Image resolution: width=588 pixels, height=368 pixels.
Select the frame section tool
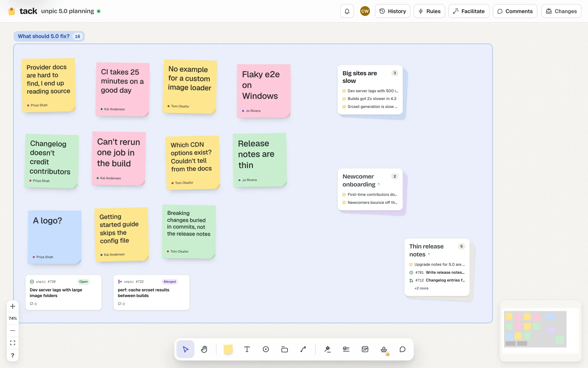click(x=284, y=349)
